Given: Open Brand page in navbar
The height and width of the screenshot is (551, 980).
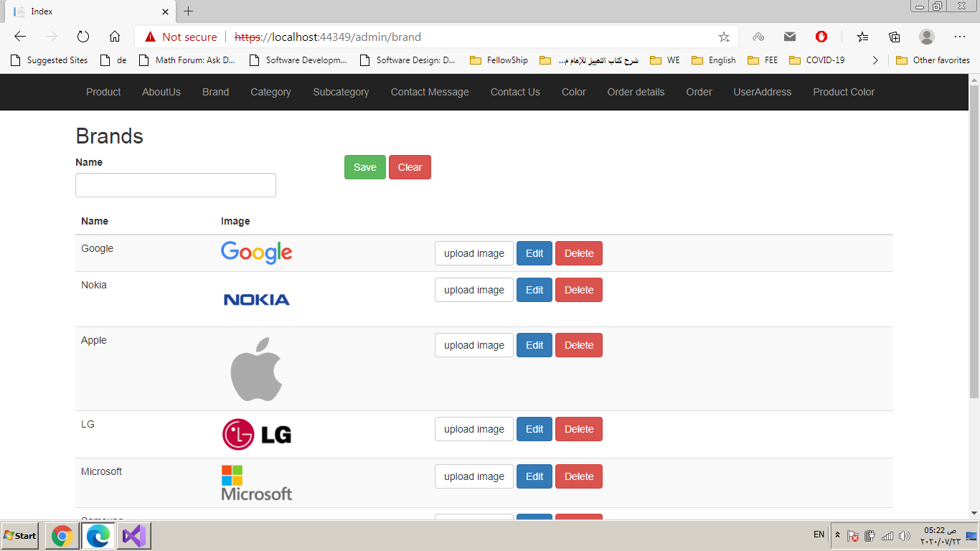Looking at the screenshot, I should [x=215, y=92].
